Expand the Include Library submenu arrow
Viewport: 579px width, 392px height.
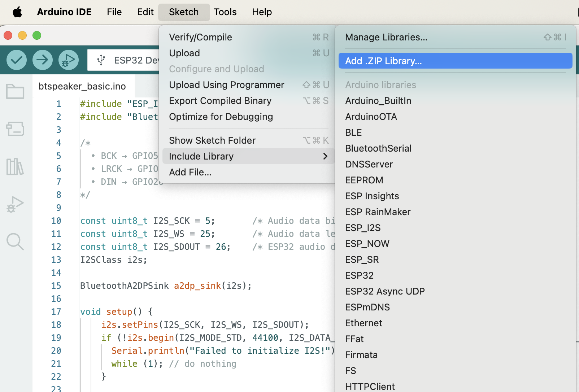pos(325,156)
